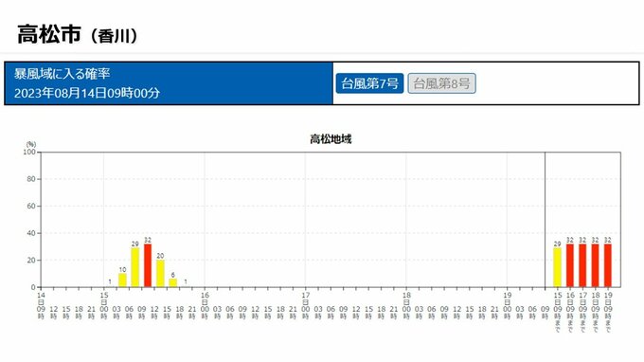The width and height of the screenshot is (644, 362).
Task: Click the yellow summary bar for 15日09時まで
Action: (557, 267)
